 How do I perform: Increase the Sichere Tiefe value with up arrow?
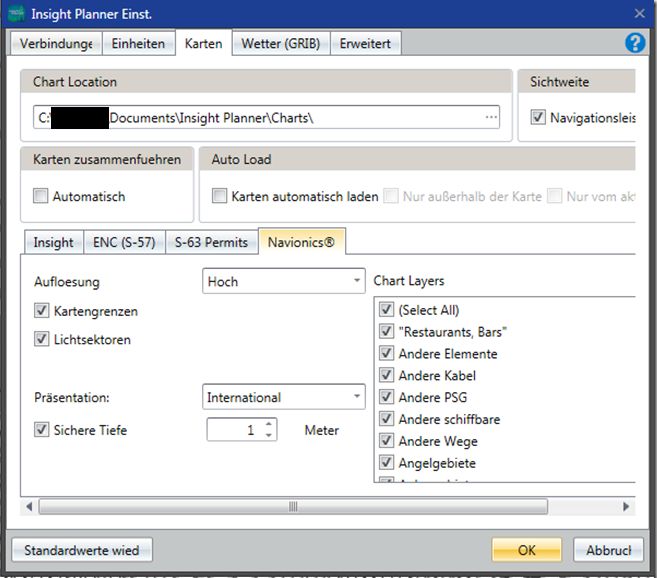tap(268, 425)
